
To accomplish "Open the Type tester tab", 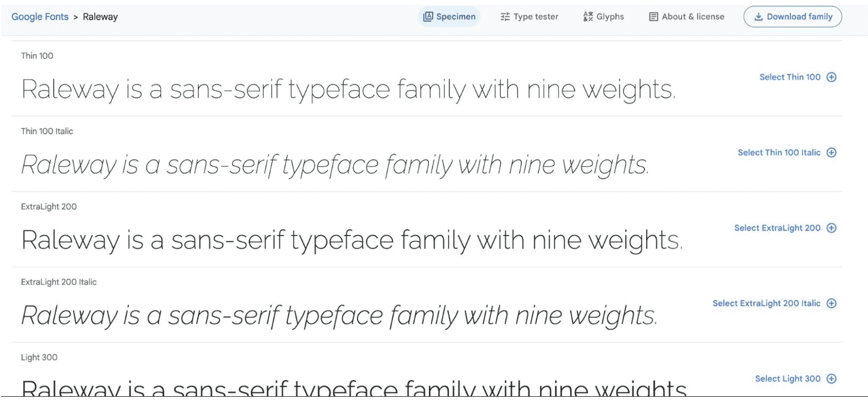I will click(x=529, y=17).
